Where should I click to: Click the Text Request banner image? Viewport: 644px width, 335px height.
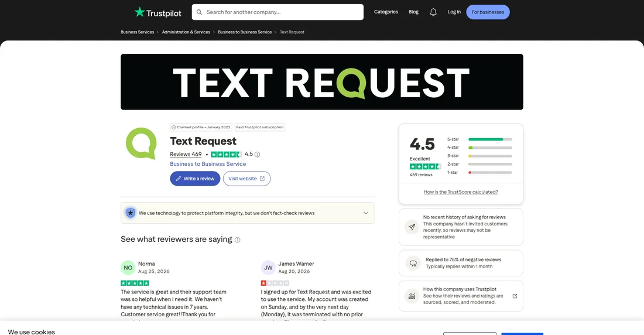tap(321, 82)
